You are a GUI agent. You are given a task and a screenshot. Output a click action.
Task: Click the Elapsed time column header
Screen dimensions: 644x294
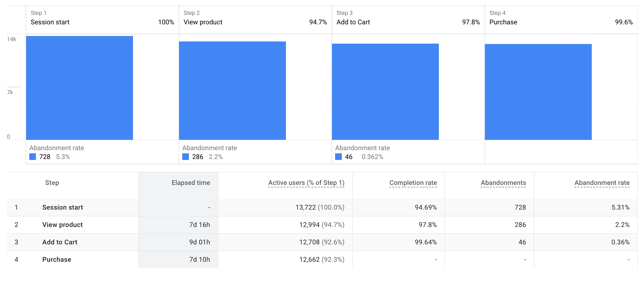[x=191, y=183]
